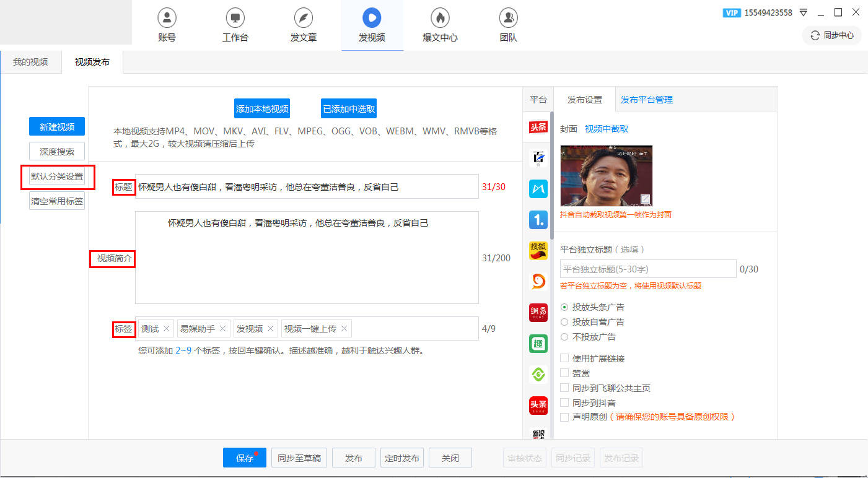
Task: Select the 搜狐 platform icon
Action: coord(537,251)
